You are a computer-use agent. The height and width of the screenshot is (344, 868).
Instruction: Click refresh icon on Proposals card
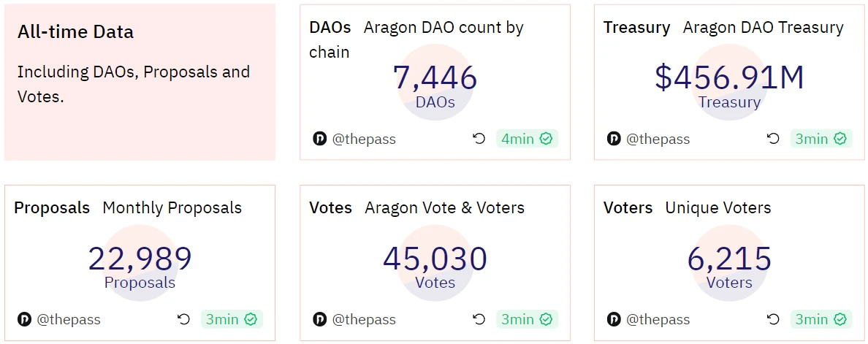(x=183, y=319)
